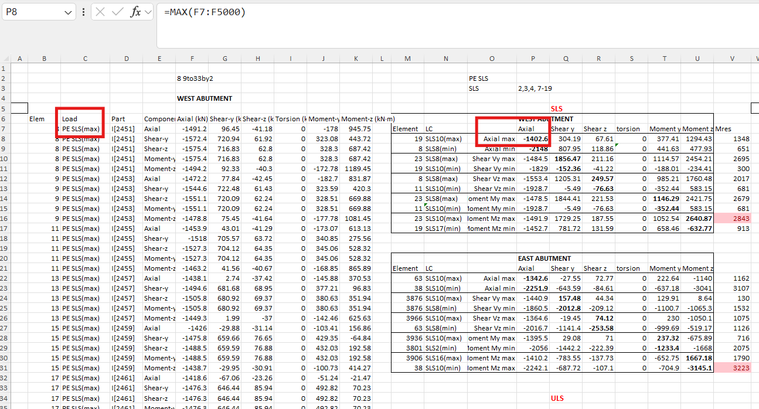This screenshot has height=409, width=759.
Task: Expand the dropdown arrow beside fx
Action: point(148,12)
